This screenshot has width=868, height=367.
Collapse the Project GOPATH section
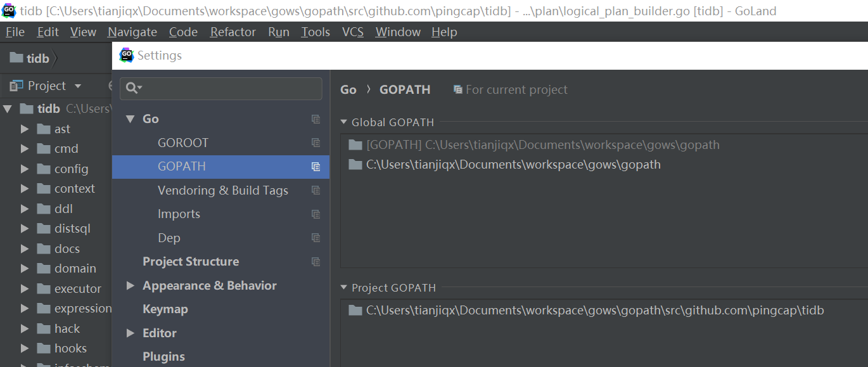pyautogui.click(x=344, y=288)
